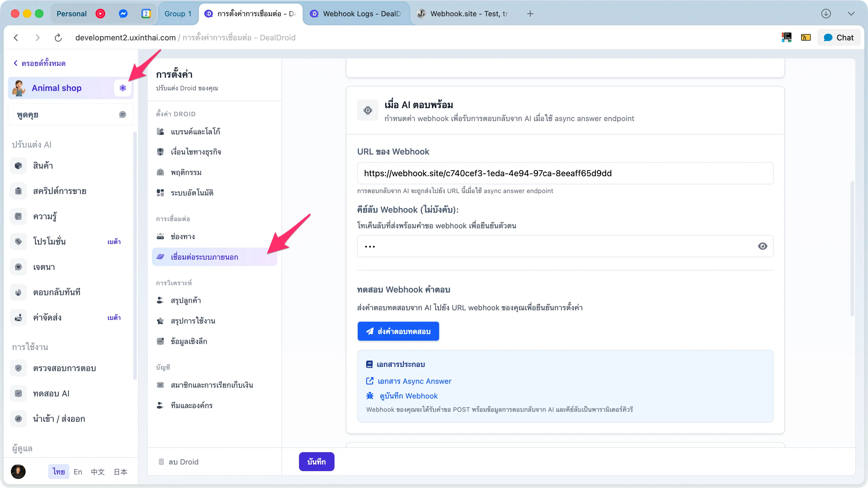Reveal the hidden Webhook secret key
The width and height of the screenshot is (868, 488).
pos(763,246)
